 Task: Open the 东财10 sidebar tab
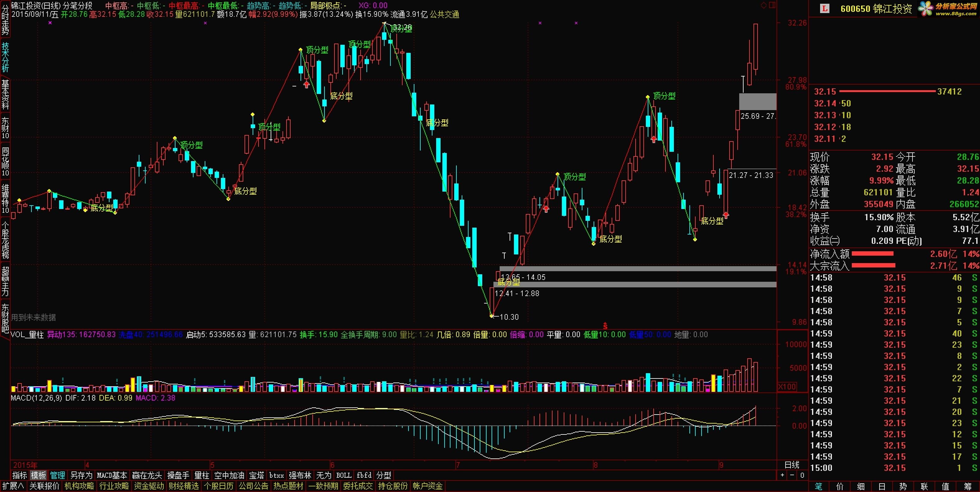pos(5,128)
